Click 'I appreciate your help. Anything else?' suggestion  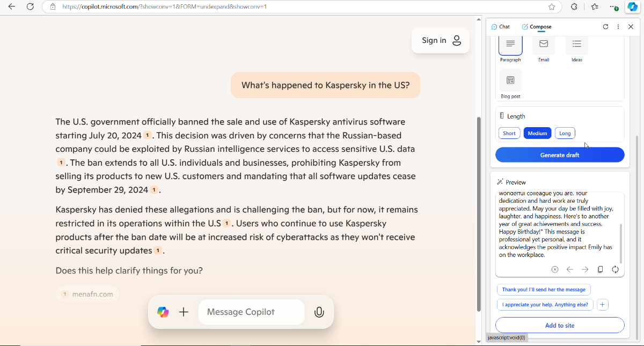(x=545, y=305)
